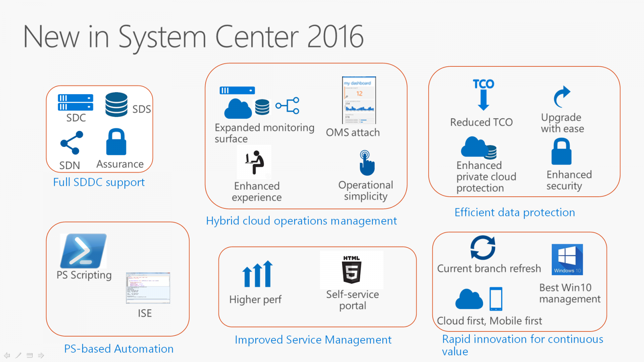
Task: Click the Full SDDC support label
Action: [x=99, y=182]
